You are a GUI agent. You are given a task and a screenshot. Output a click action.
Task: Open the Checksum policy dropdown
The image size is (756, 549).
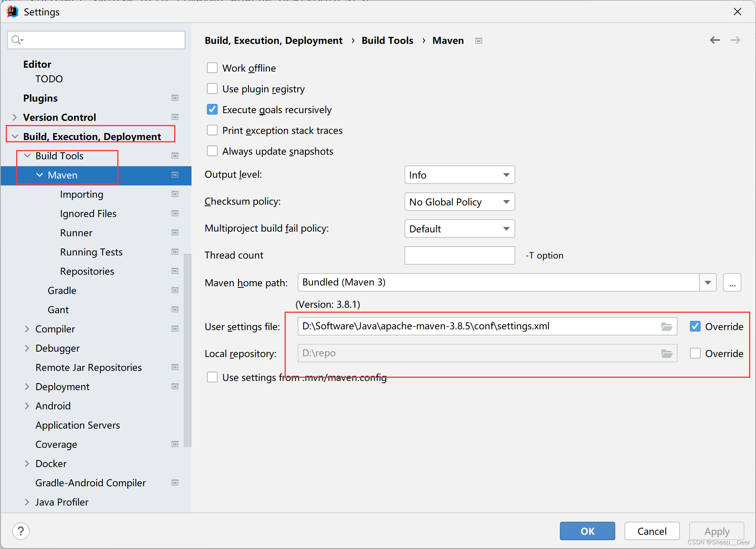pyautogui.click(x=460, y=202)
